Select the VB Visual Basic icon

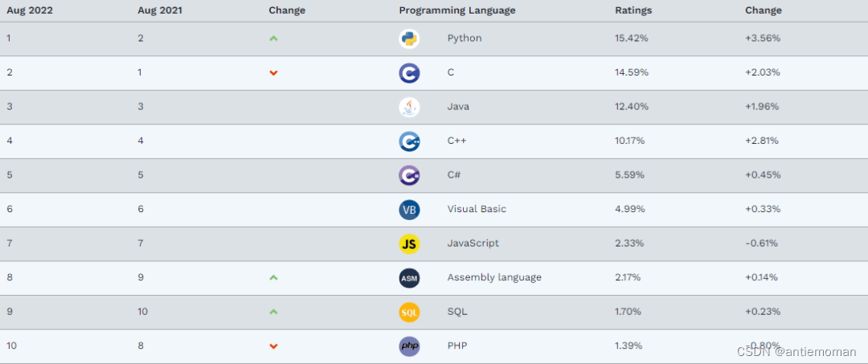click(x=409, y=210)
